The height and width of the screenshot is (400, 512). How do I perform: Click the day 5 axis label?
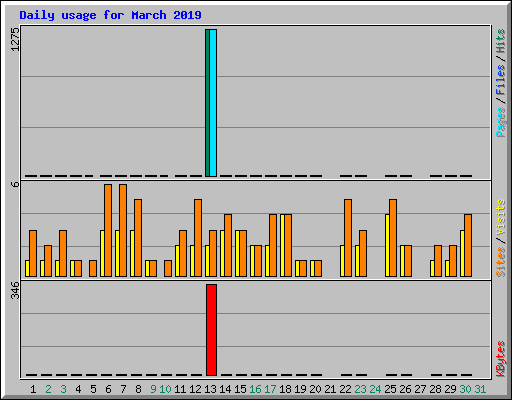[x=93, y=389]
